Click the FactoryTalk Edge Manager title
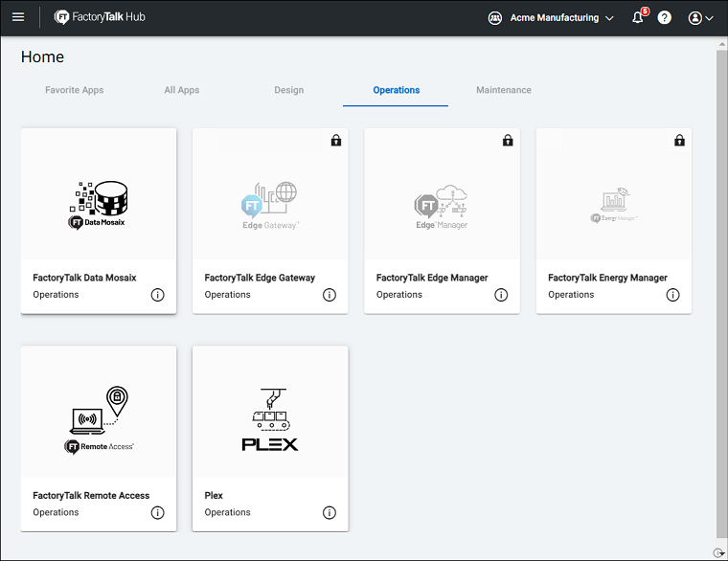This screenshot has height=561, width=728. point(432,278)
